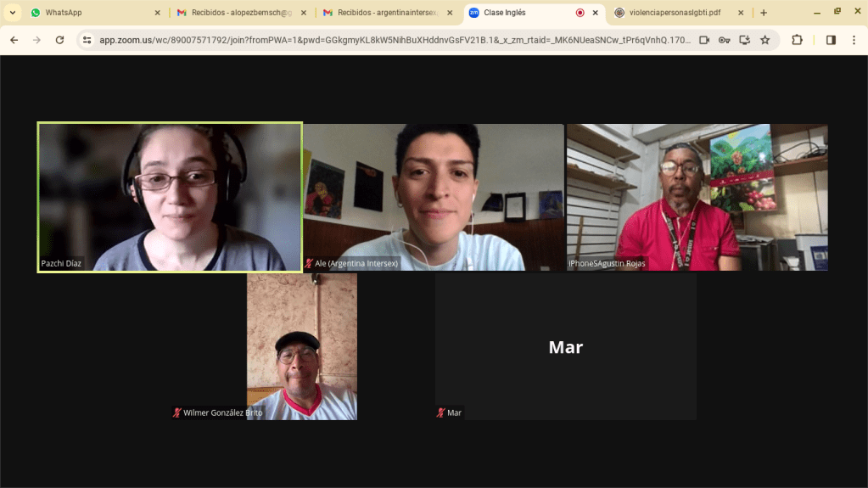View site information icon beside URL
This screenshot has height=488, width=868.
(x=87, y=40)
